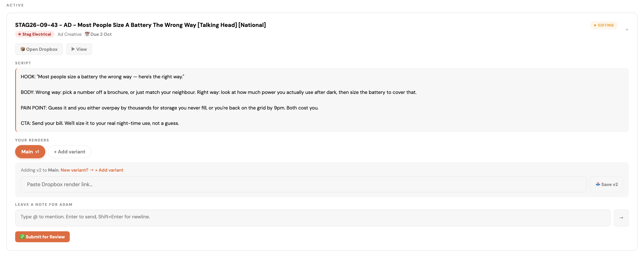Add a new render variant pill
Screen dimensions: 644x257
tap(70, 152)
